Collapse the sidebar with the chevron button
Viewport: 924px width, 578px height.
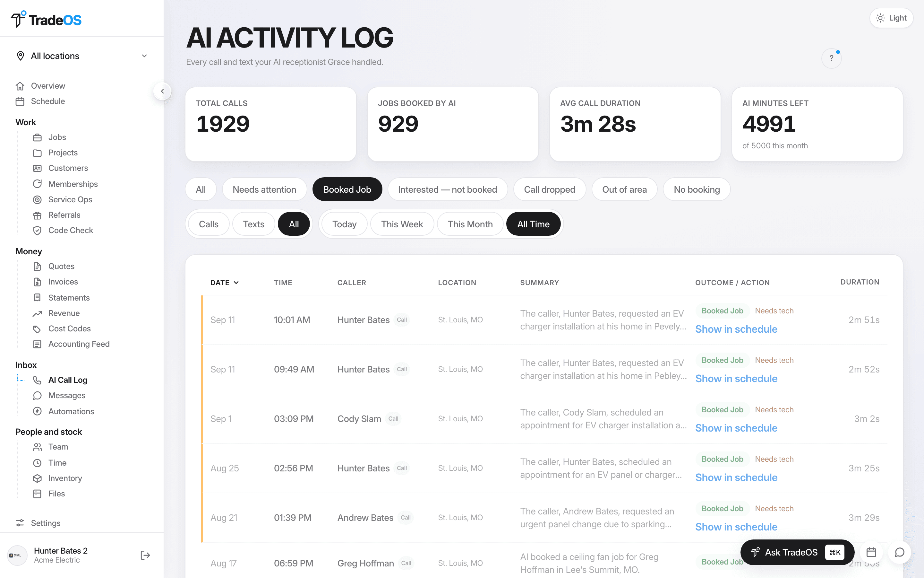[x=162, y=91]
